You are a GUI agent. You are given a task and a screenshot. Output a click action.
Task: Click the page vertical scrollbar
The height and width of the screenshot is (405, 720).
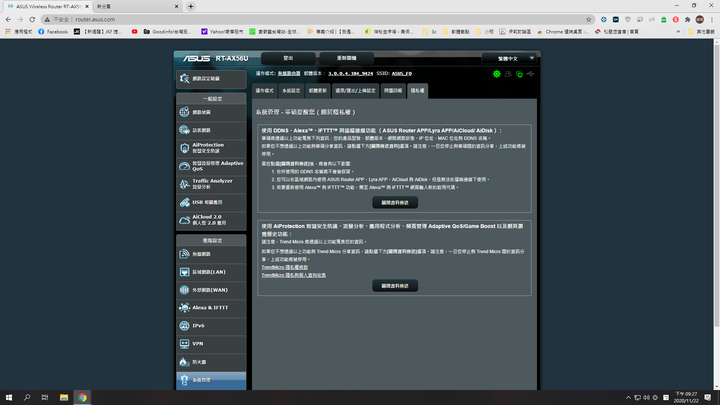[716, 184]
